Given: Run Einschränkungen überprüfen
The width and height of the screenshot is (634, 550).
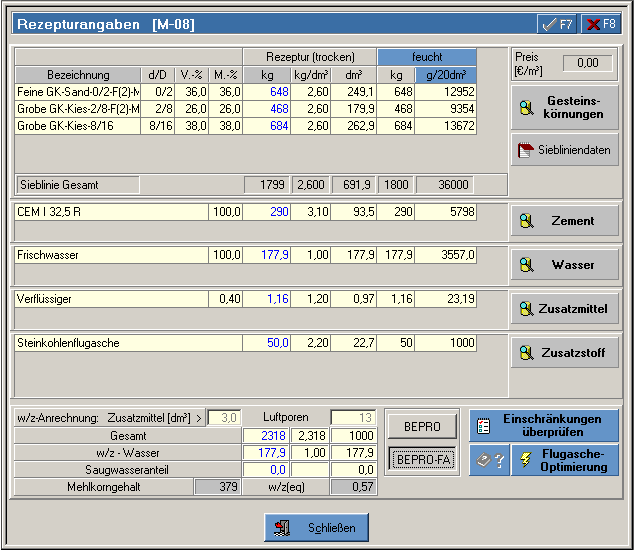Looking at the screenshot, I should [x=544, y=425].
